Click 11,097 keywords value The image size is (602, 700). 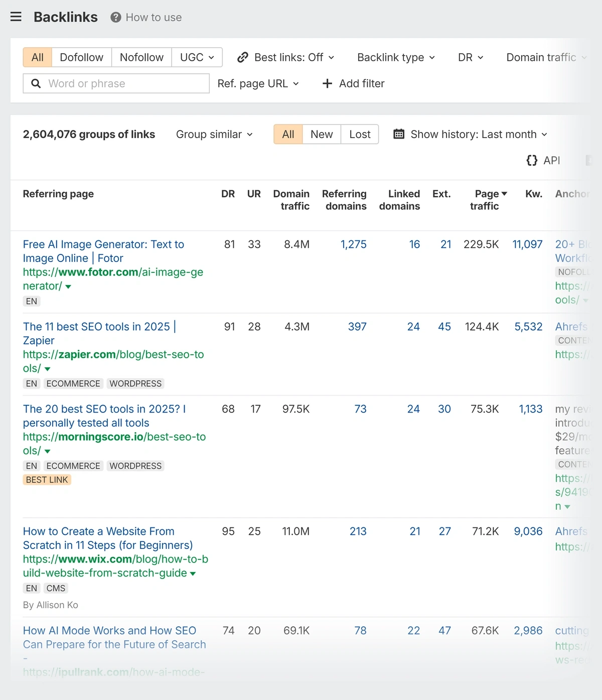click(x=527, y=244)
